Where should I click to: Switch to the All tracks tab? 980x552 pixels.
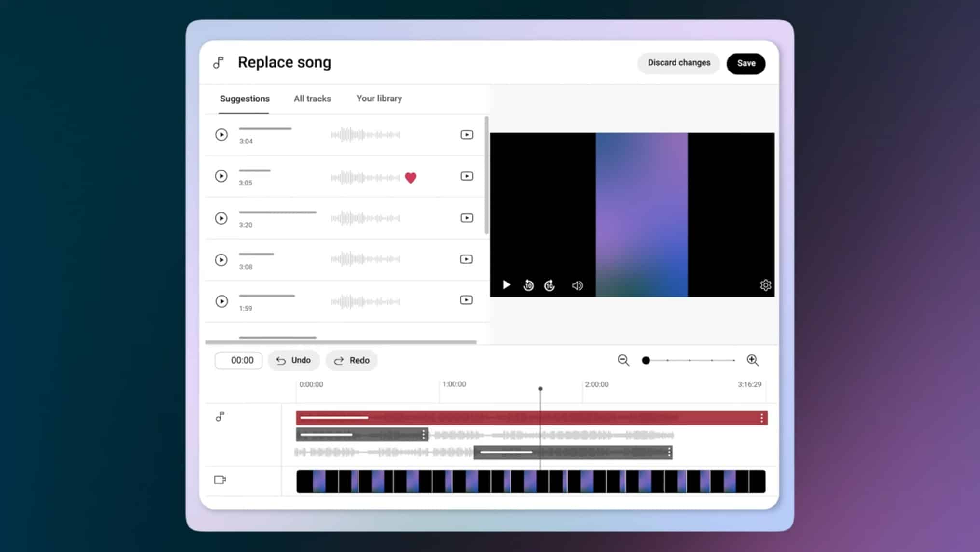312,99
